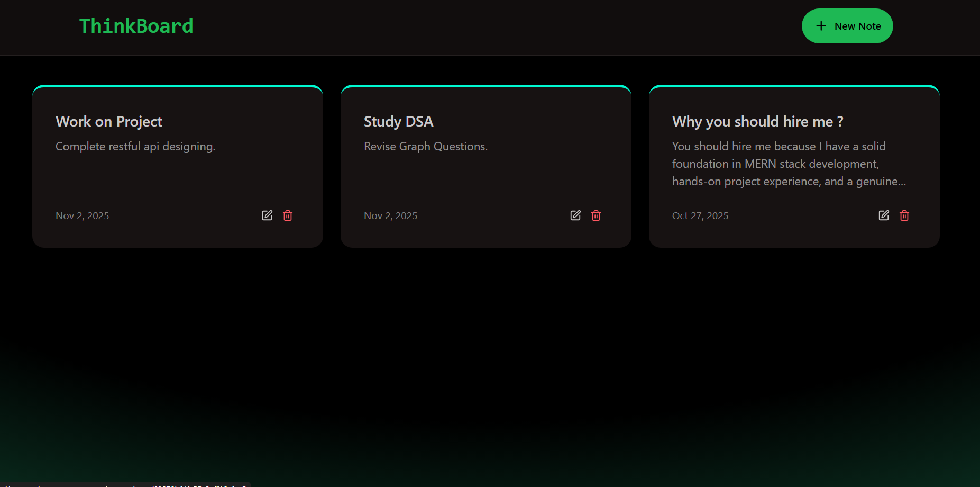This screenshot has height=487, width=980.
Task: Delete the Work on Project note
Action: pyautogui.click(x=288, y=215)
